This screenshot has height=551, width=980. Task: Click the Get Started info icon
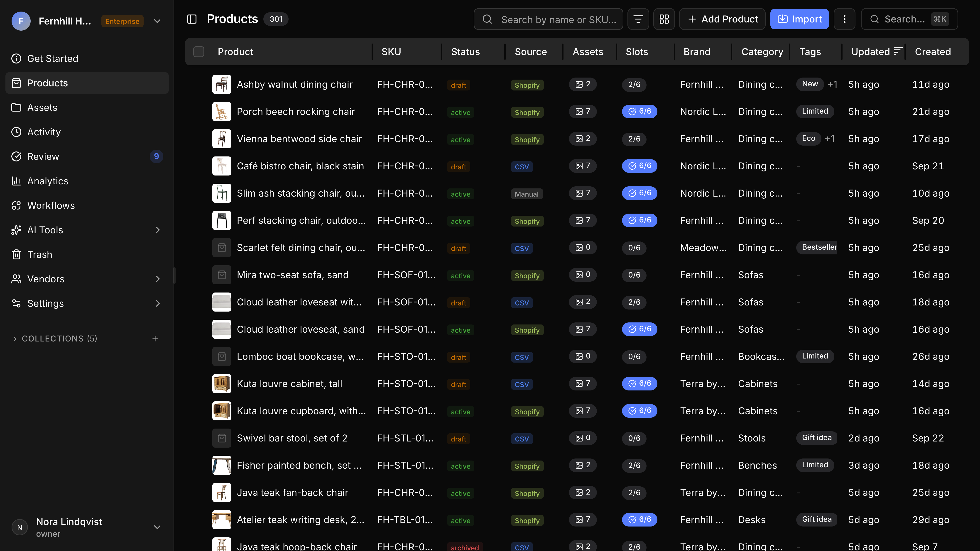coord(16,59)
